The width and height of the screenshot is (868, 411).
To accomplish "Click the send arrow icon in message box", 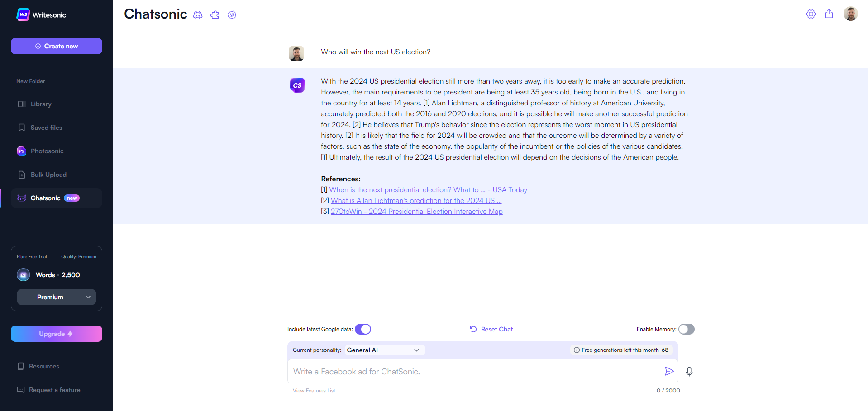I will [x=669, y=371].
